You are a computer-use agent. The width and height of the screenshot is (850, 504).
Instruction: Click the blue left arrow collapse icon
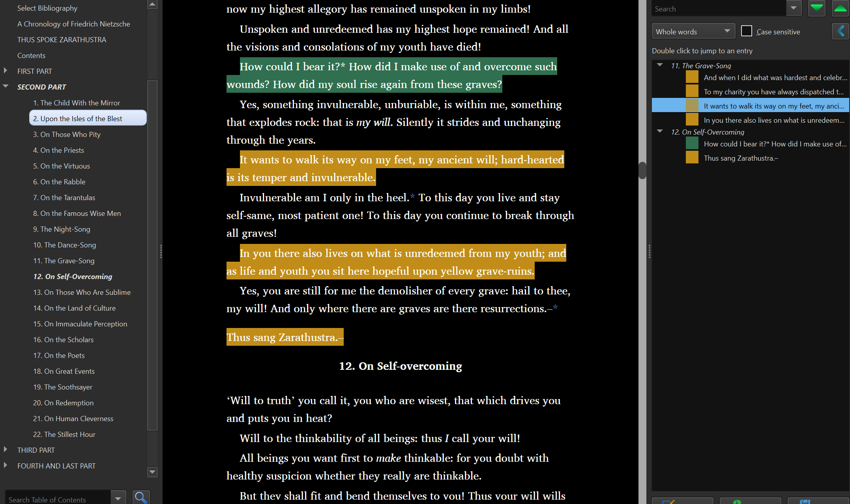click(840, 31)
